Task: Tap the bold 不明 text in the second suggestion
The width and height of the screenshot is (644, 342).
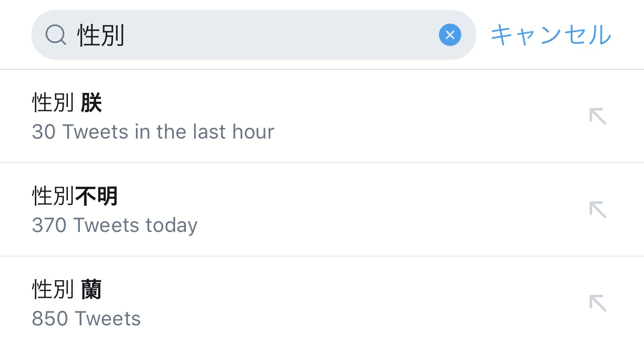Action: pyautogui.click(x=96, y=196)
